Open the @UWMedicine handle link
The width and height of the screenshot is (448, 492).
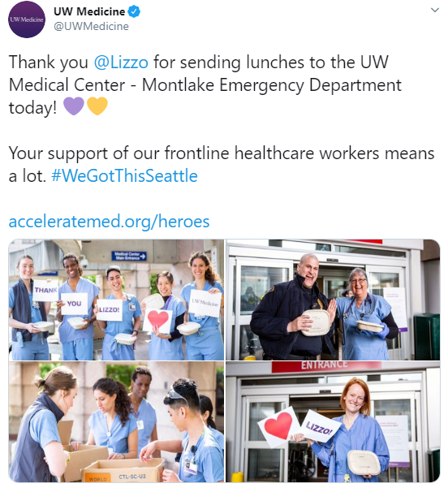point(91,26)
